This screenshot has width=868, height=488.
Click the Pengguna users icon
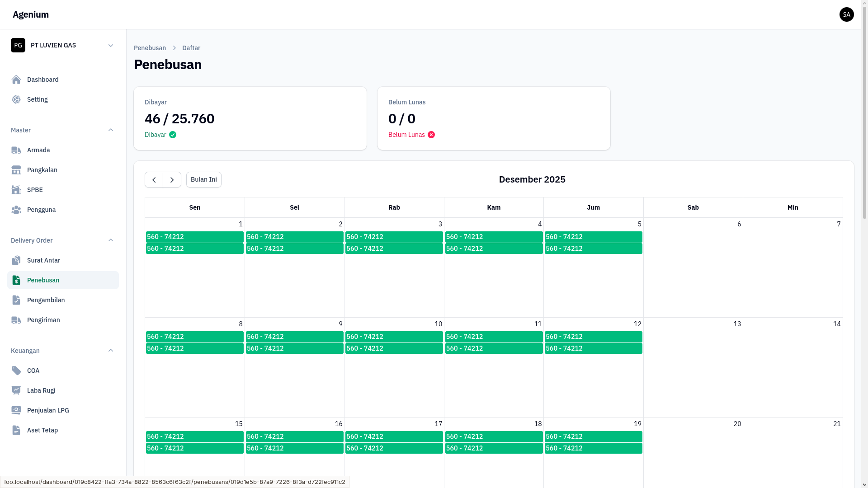[16, 210]
